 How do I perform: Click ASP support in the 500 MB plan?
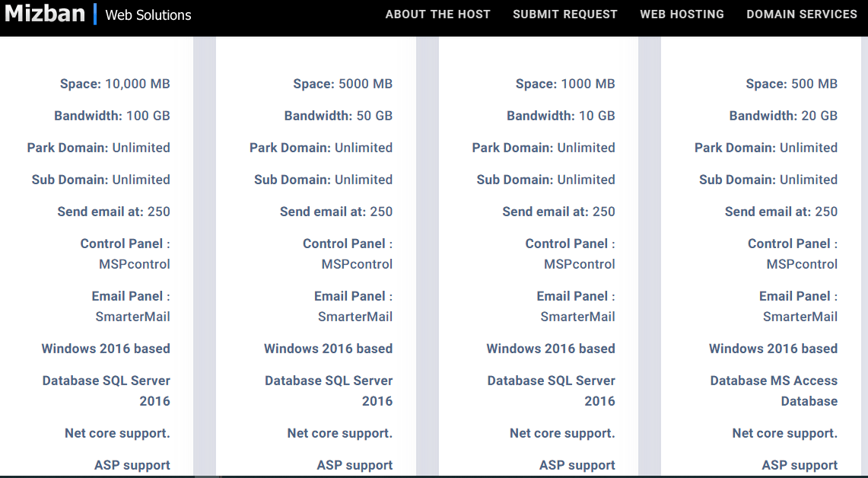[x=800, y=465]
